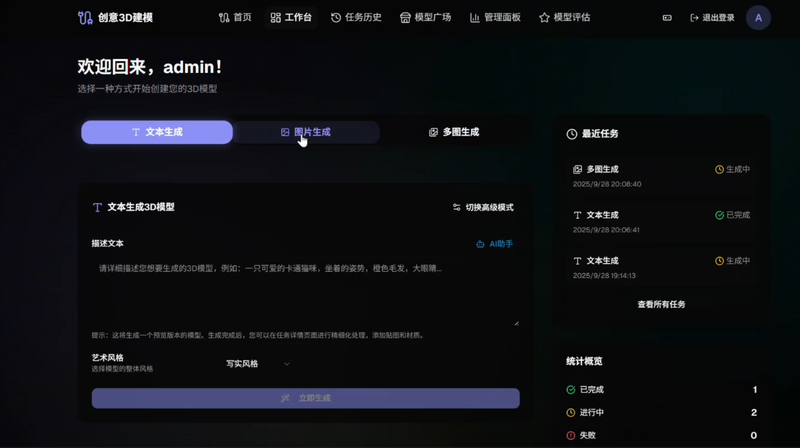This screenshot has width=800, height=448.
Task: Click 生成中 status of the 19:14:13 task
Action: [x=733, y=261]
